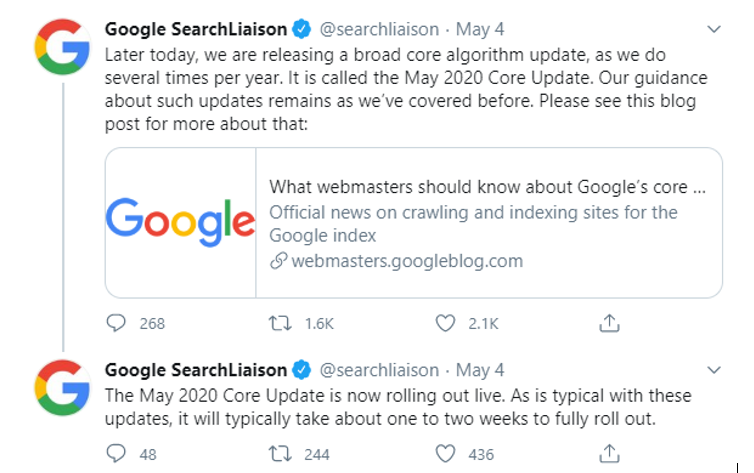This screenshot has height=473, width=754.
Task: Share the first tweet via share icon
Action: 609,323
